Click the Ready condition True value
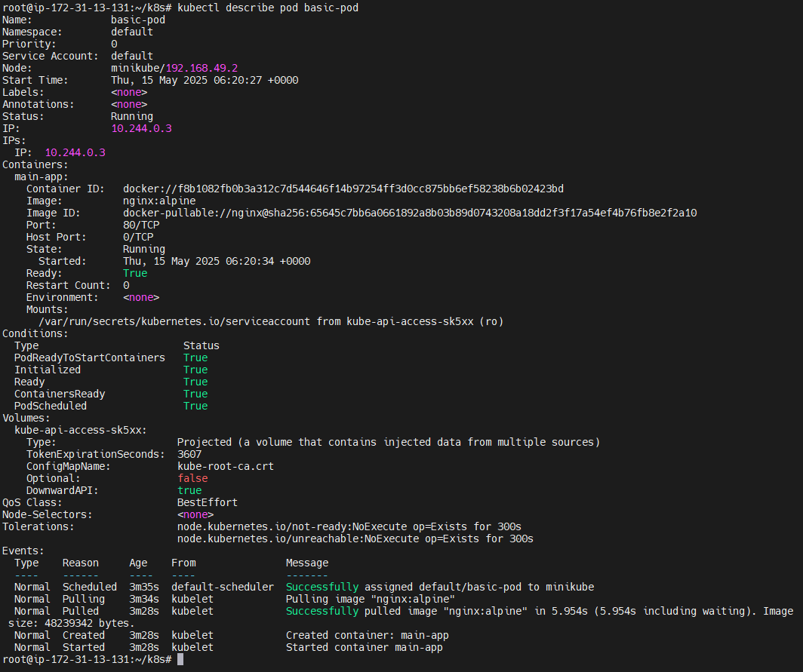 (195, 382)
